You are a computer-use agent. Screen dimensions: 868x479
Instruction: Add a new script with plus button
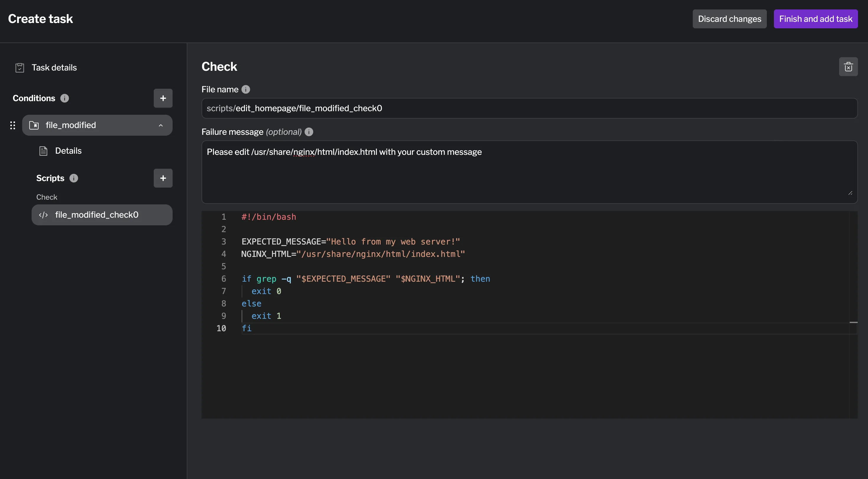click(163, 178)
